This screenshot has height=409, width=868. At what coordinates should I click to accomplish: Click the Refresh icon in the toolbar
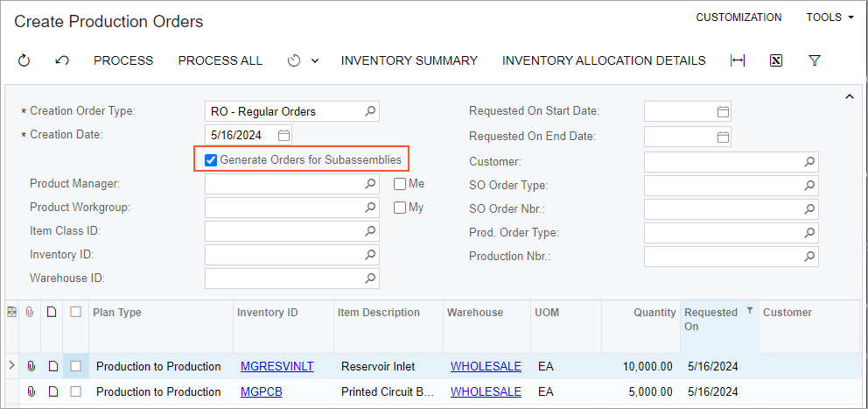[24, 60]
